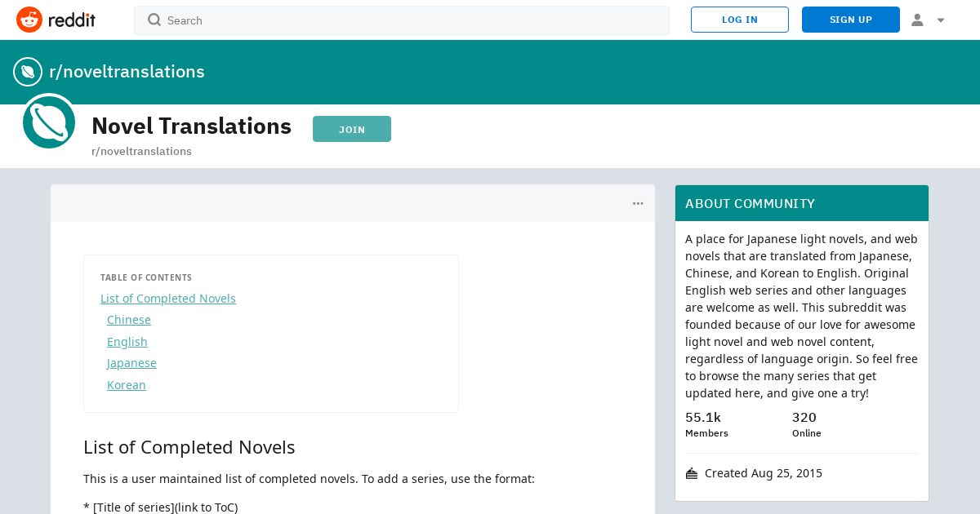Click the List of Completed Novels heading
The width and height of the screenshot is (980, 514).
tap(189, 447)
